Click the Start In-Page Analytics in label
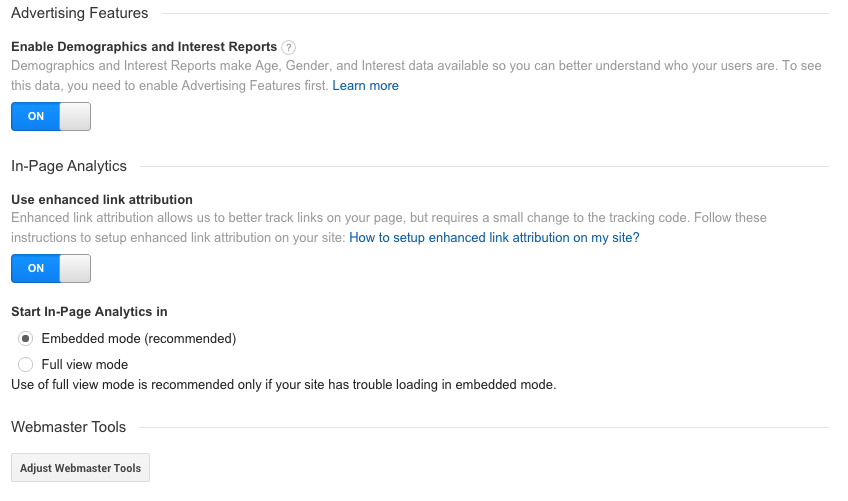This screenshot has height=501, width=848. tap(89, 312)
